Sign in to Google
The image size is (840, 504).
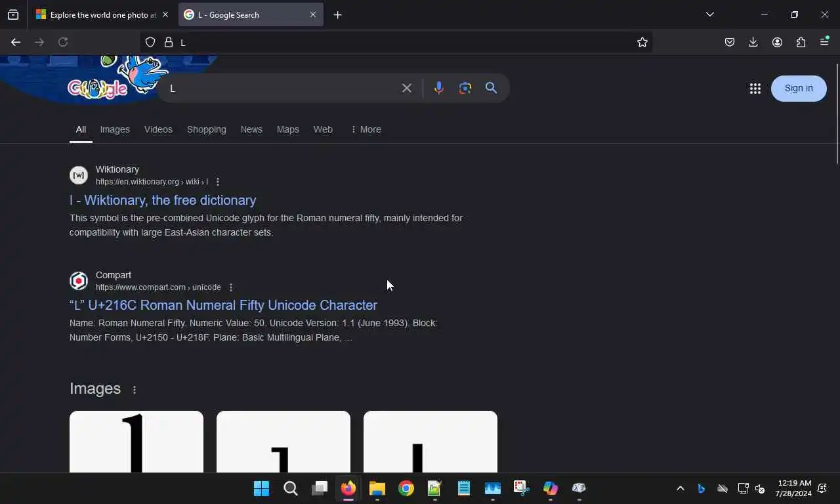(x=799, y=89)
